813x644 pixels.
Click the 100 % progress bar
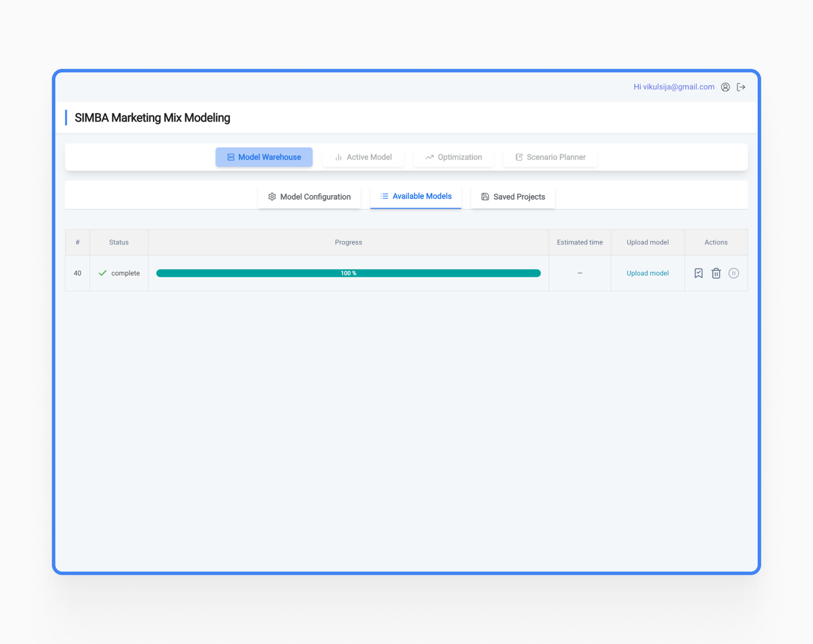click(x=348, y=273)
